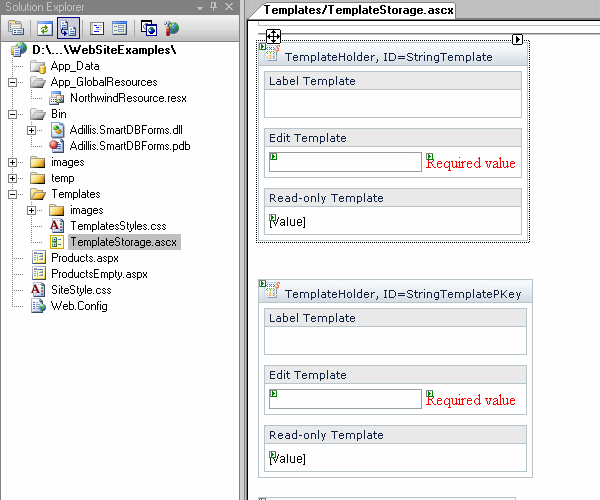Click Read-only Template header in StringTemplatePKey
The width and height of the screenshot is (600, 500).
395,435
